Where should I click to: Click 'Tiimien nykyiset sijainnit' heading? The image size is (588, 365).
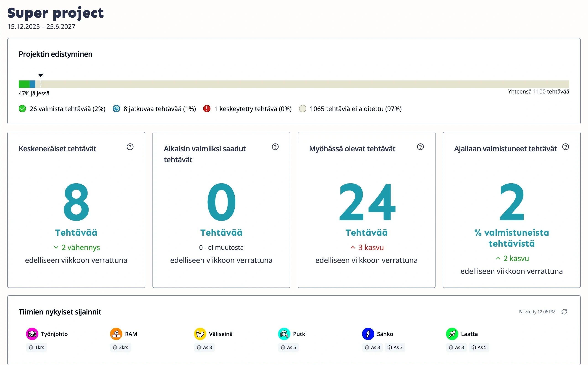coord(60,312)
